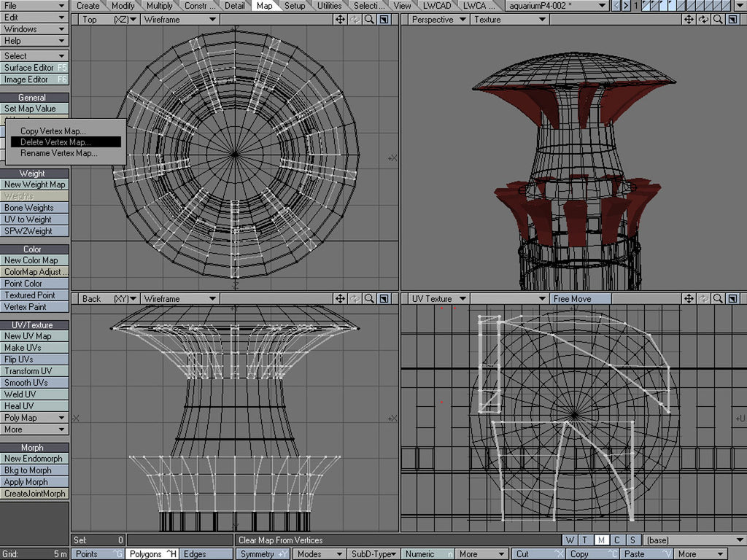Click the zoom magnifier in the Perspective viewport
This screenshot has width=747, height=560.
click(719, 20)
